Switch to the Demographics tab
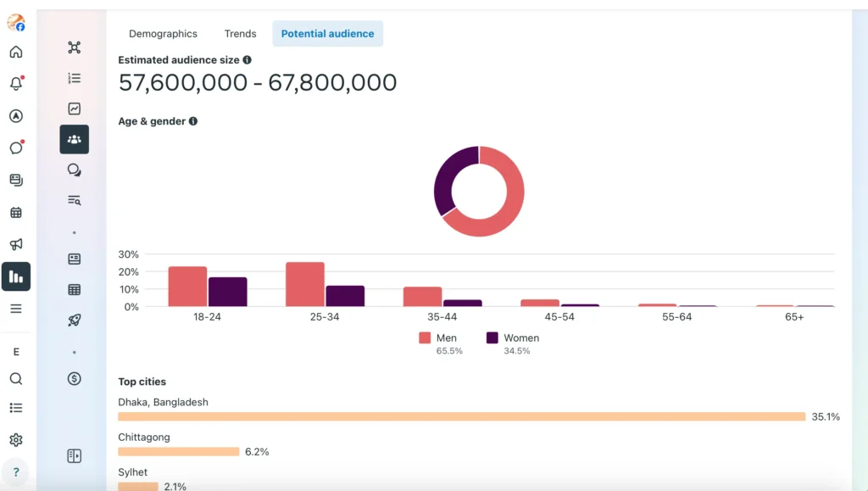The image size is (868, 491). tap(163, 34)
